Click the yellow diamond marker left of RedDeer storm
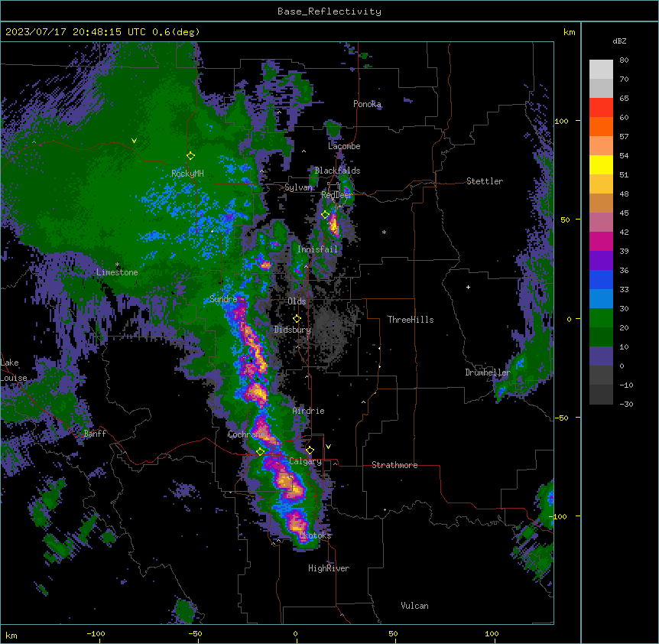Viewport: 659px width, 644px height. click(x=325, y=215)
